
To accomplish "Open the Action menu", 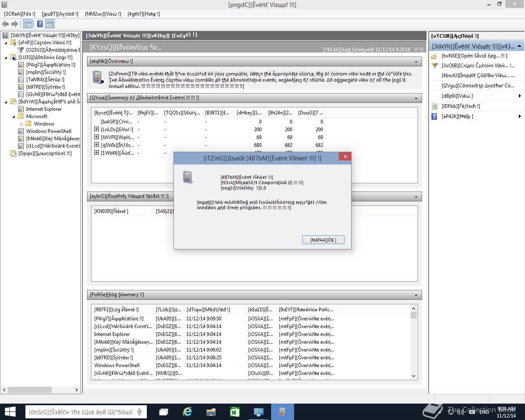I will 60,14.
